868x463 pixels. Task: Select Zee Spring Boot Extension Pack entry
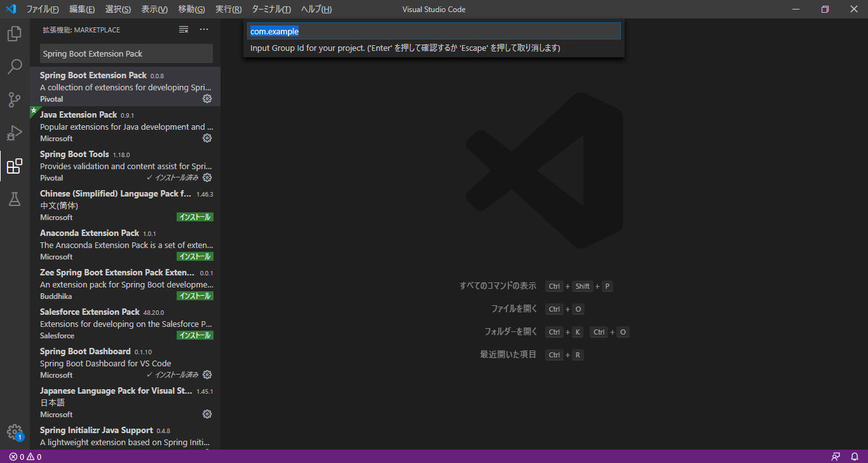tap(125, 284)
